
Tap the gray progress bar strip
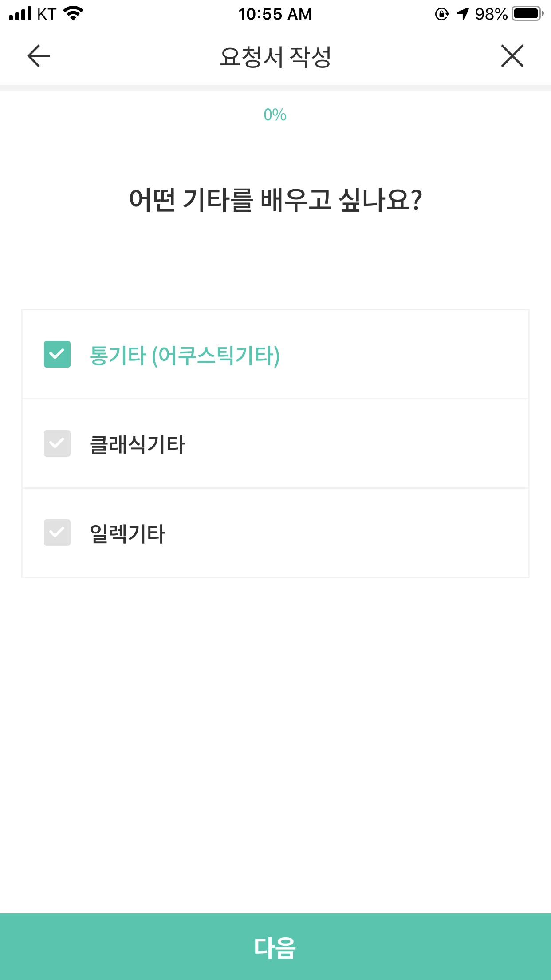coord(275,87)
